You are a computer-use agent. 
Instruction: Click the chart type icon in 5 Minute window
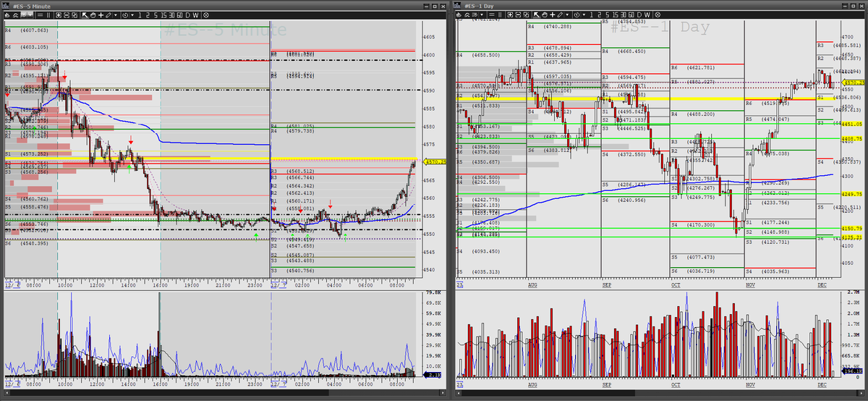(7, 15)
